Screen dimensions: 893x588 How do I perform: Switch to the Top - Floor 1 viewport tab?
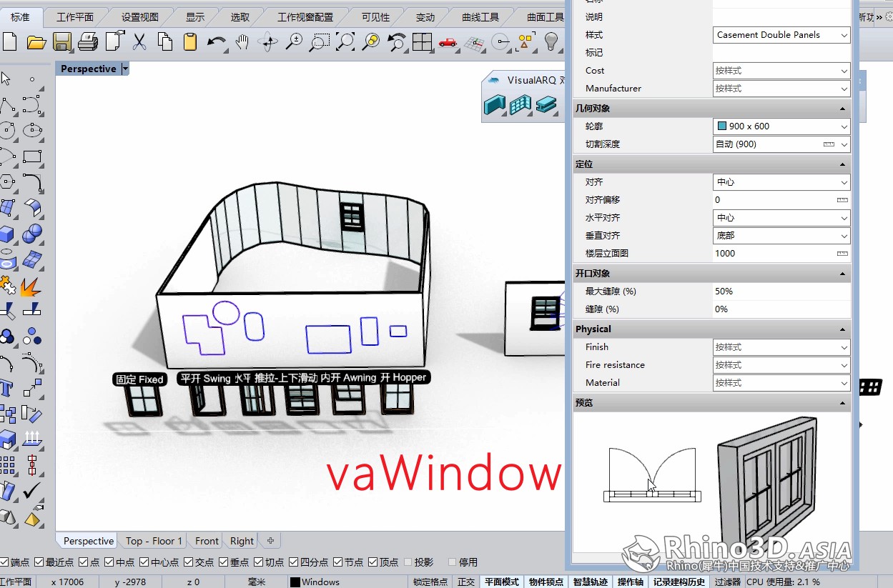pyautogui.click(x=154, y=541)
